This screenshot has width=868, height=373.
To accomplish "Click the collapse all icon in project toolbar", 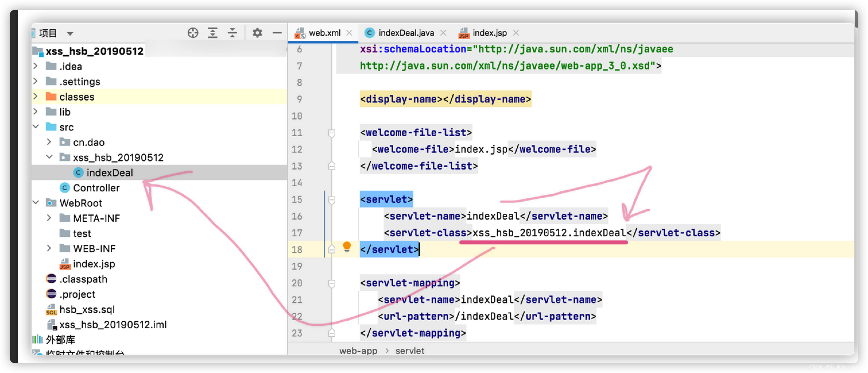I will 232,33.
